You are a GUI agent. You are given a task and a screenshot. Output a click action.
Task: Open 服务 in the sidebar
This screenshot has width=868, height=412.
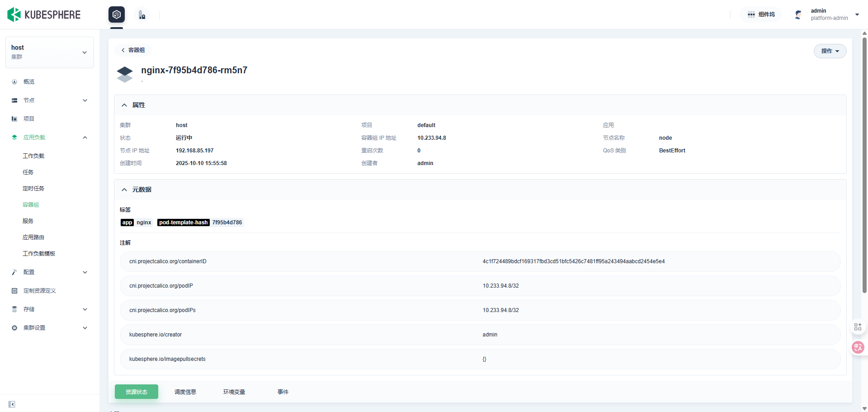pyautogui.click(x=28, y=221)
